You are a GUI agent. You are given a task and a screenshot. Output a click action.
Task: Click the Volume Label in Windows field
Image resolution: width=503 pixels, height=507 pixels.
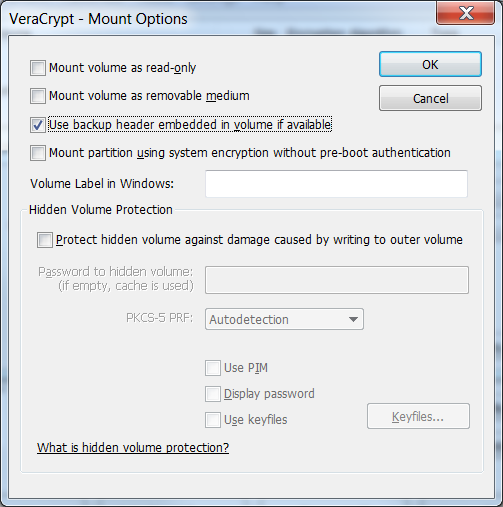click(x=336, y=184)
